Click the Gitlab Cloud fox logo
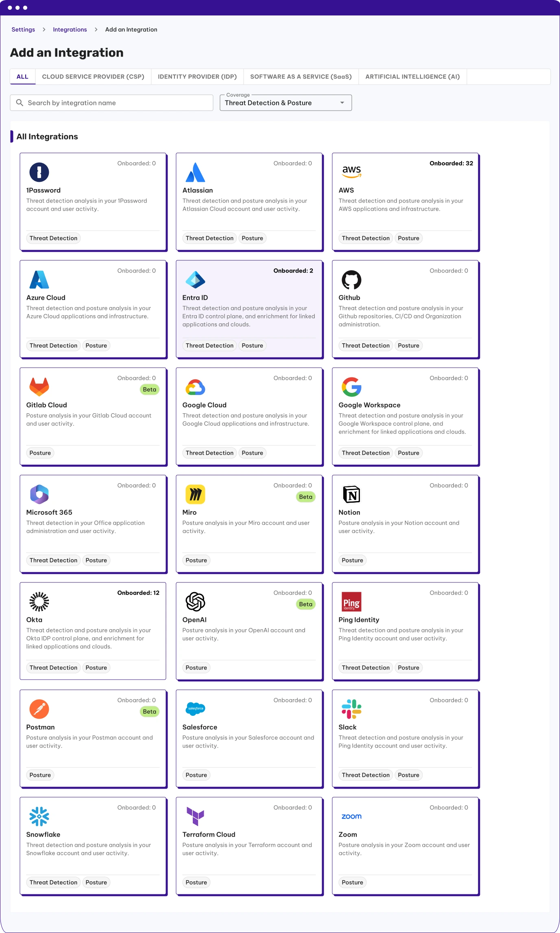Screen dimensions: 560x933 [39, 387]
